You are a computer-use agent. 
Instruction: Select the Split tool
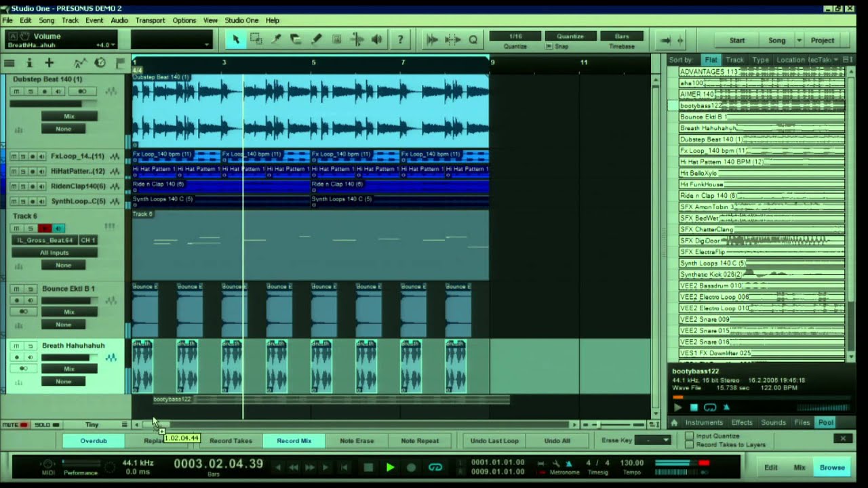click(x=276, y=39)
